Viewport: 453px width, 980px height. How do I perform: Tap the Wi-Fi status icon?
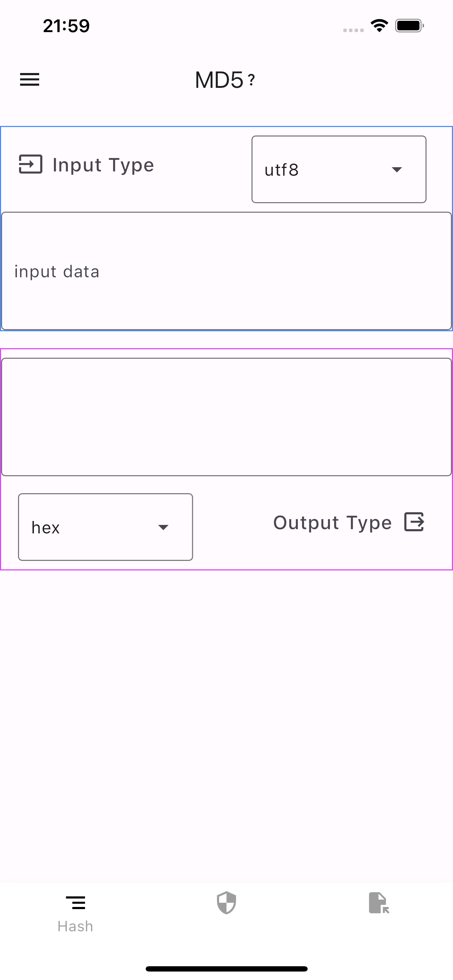pos(379,25)
